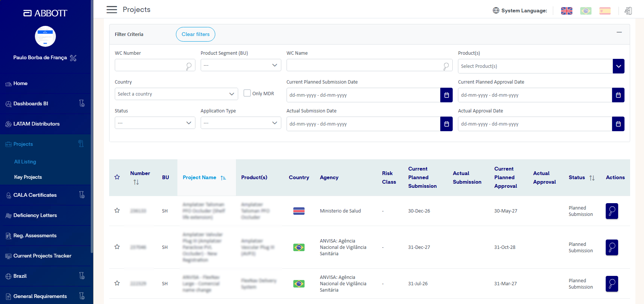Open the hamburger menu beside Projects title
The height and width of the screenshot is (304, 644).
tap(112, 10)
